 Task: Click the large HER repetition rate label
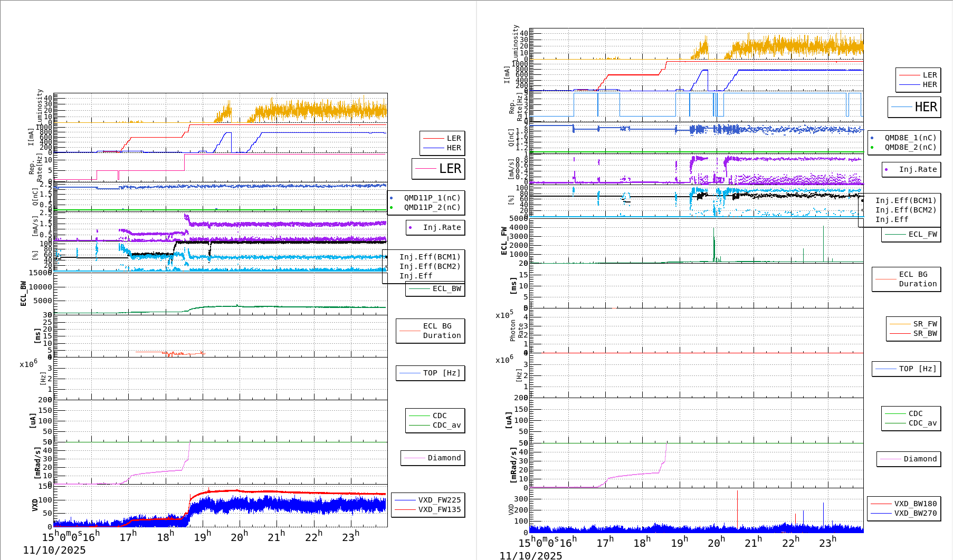[x=926, y=107]
